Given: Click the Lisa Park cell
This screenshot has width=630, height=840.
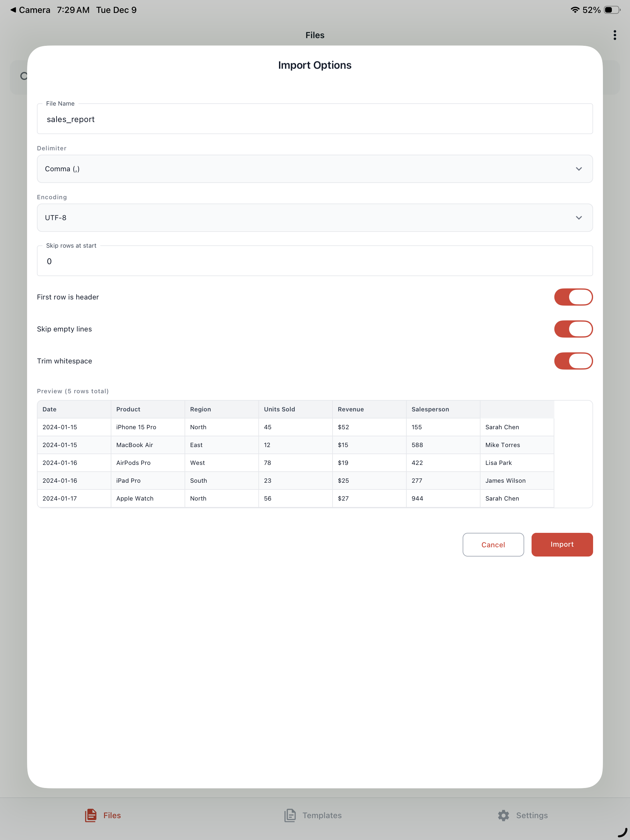Looking at the screenshot, I should click(x=517, y=462).
